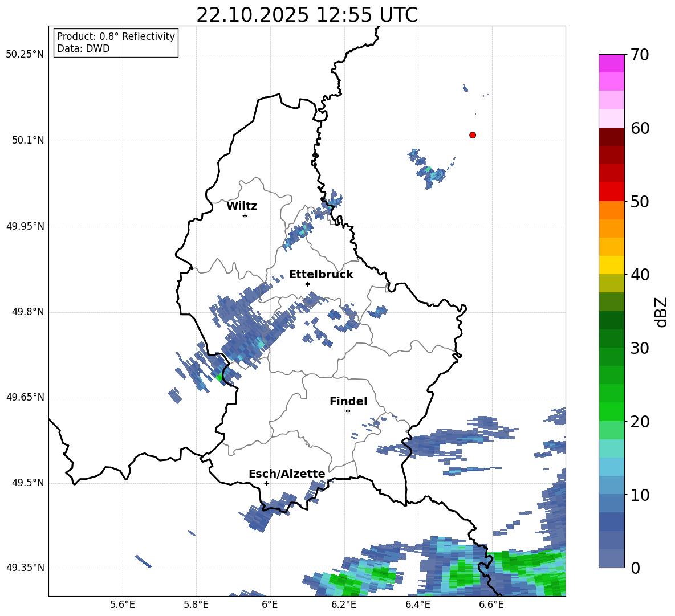Click the 6.2°E longitude label
The height and width of the screenshot is (616, 675).
(344, 605)
